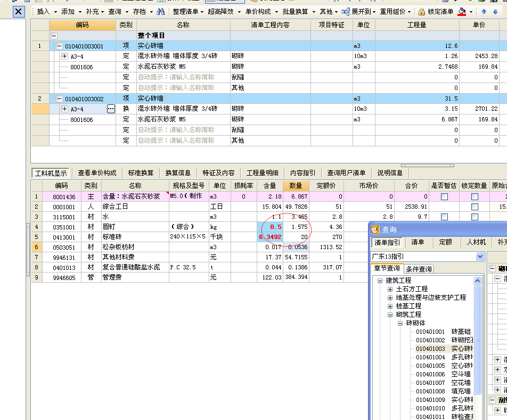Image resolution: width=507 pixels, height=420 pixels.
Task: Open the 工程量明细 tab
Action: point(262,173)
